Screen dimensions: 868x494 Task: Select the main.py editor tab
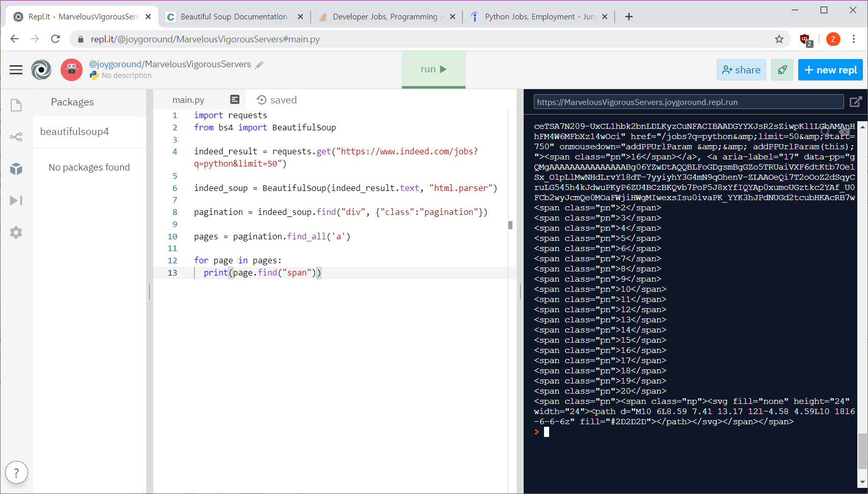pyautogui.click(x=188, y=100)
